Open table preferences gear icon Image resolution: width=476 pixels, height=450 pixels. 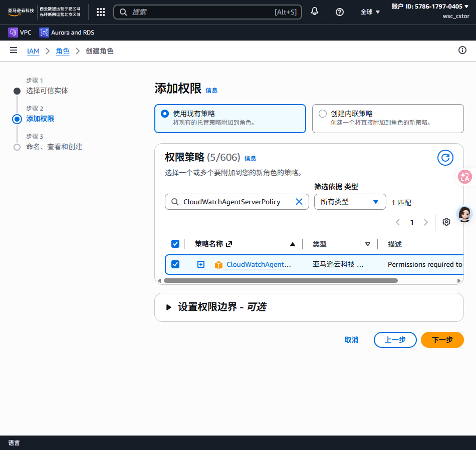446,222
